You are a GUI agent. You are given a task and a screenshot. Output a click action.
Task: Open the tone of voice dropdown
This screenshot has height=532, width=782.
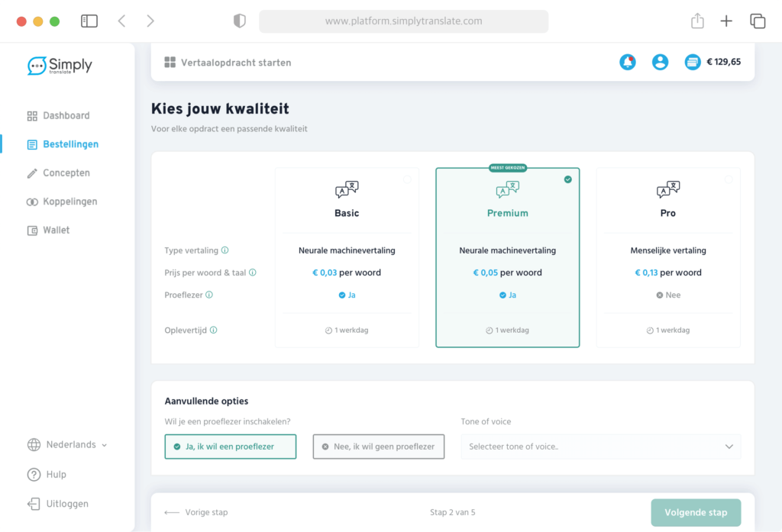click(x=600, y=447)
